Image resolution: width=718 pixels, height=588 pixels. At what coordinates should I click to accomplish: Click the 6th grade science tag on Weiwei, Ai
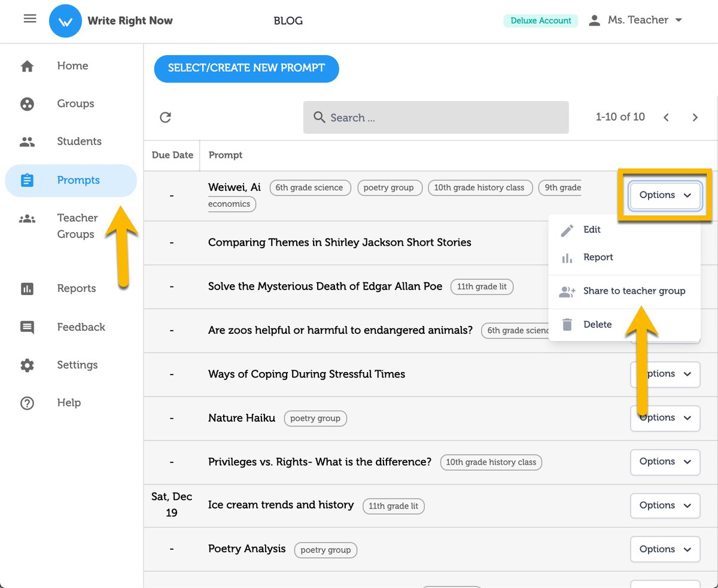(309, 188)
